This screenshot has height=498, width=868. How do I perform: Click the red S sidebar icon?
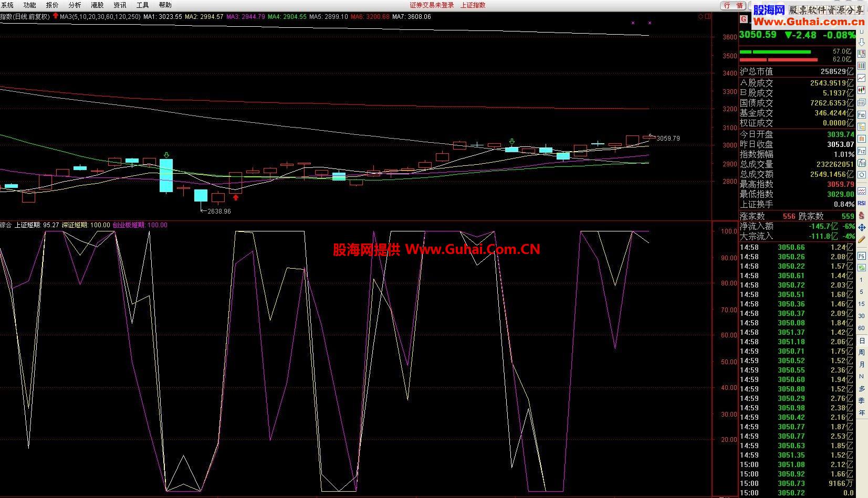(862, 215)
